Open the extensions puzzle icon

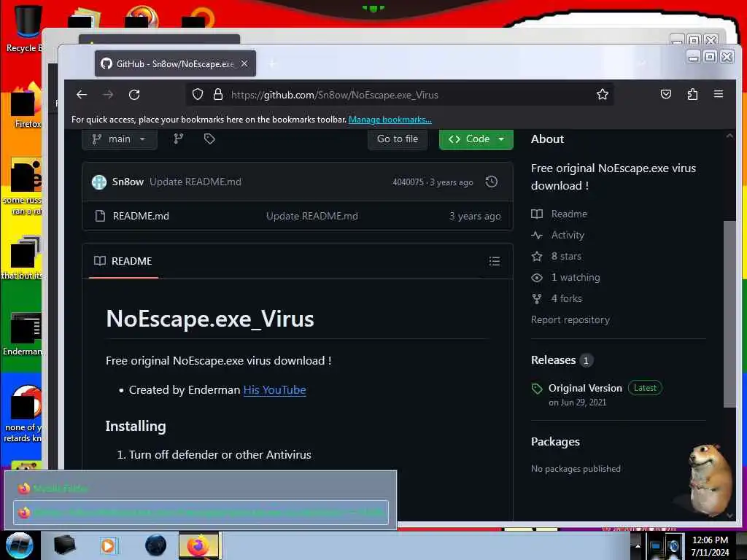(693, 94)
